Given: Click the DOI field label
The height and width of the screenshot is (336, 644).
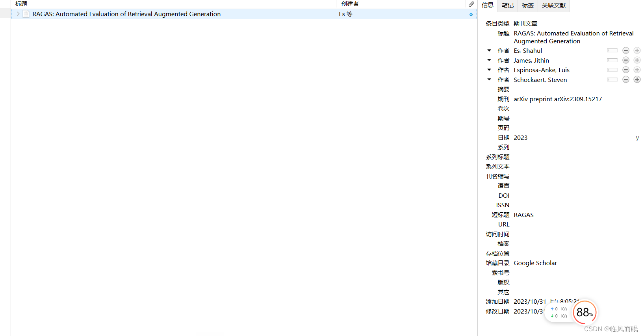Looking at the screenshot, I should pyautogui.click(x=504, y=195).
